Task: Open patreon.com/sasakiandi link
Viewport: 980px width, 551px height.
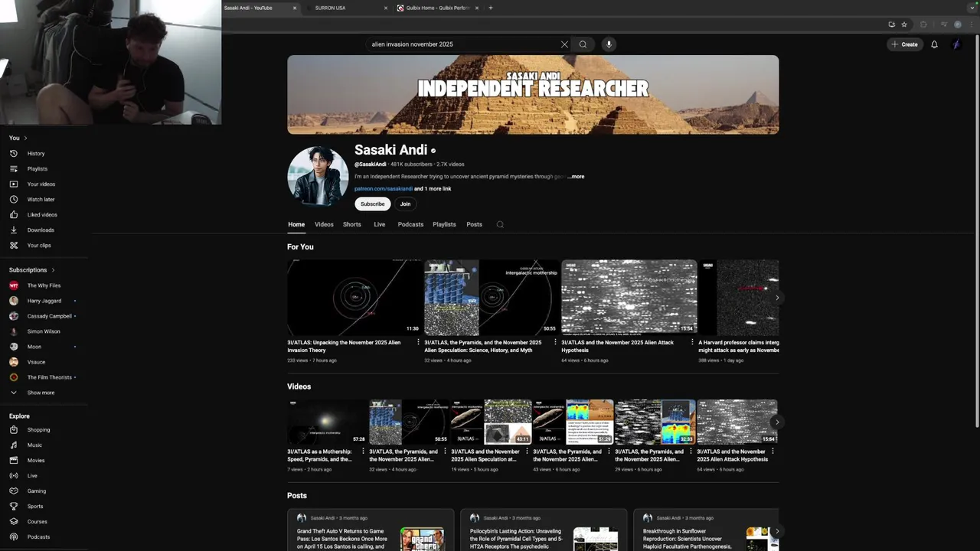Action: 384,189
